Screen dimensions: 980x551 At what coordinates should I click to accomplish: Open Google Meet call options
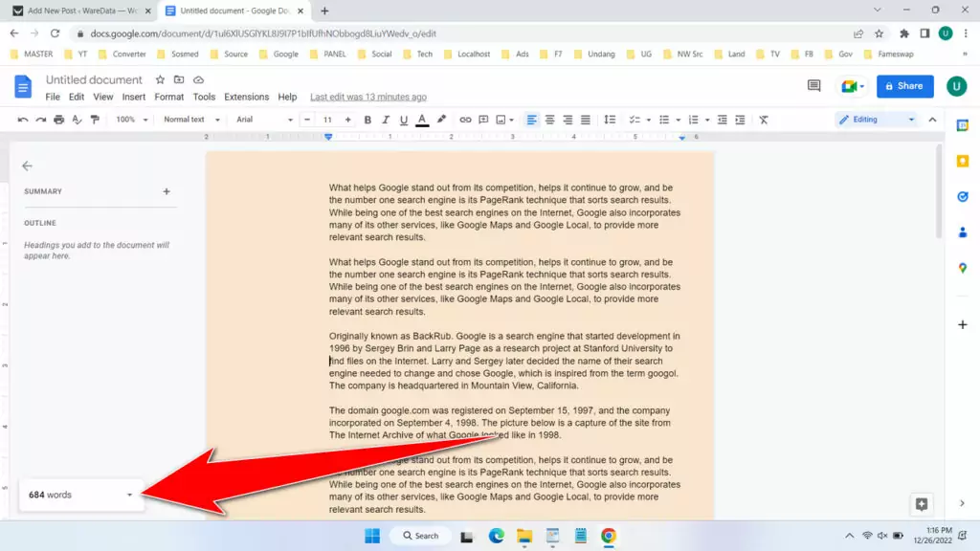(853, 86)
